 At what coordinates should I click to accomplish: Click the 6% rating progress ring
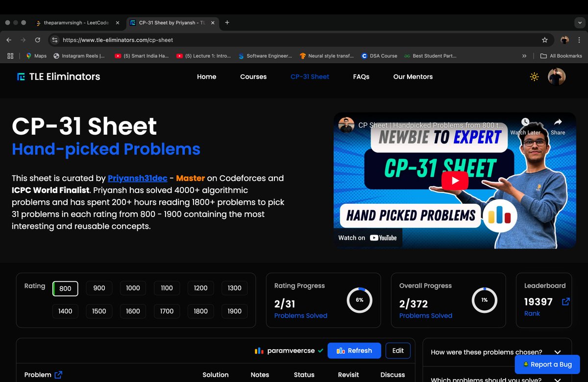(x=359, y=300)
